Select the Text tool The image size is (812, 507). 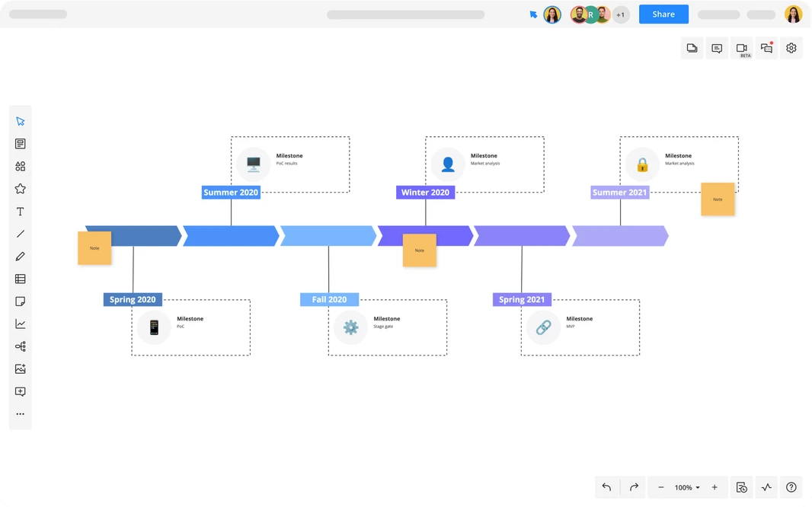tap(21, 211)
